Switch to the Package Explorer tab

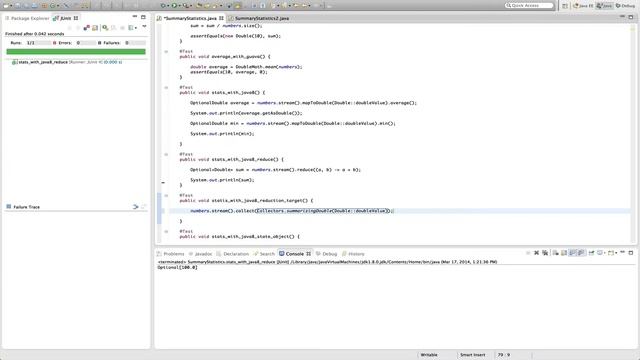(x=27, y=18)
